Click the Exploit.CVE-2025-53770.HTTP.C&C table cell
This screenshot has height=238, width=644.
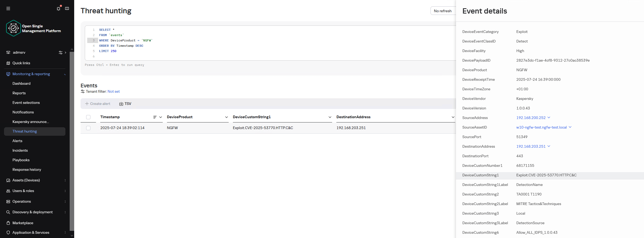pos(263,128)
